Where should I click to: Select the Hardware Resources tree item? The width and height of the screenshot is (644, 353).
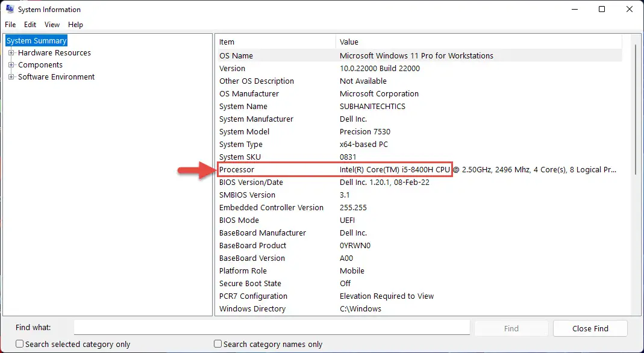point(54,52)
